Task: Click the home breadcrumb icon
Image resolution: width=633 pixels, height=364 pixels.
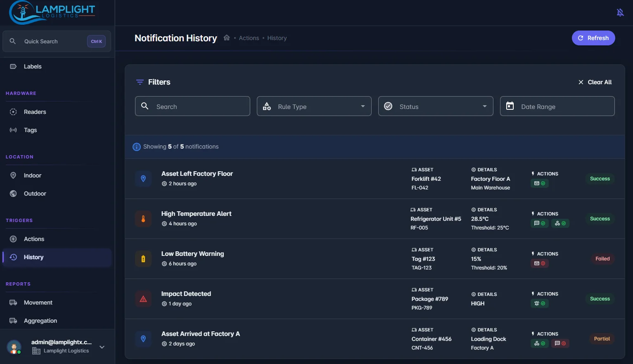Action: pyautogui.click(x=227, y=38)
